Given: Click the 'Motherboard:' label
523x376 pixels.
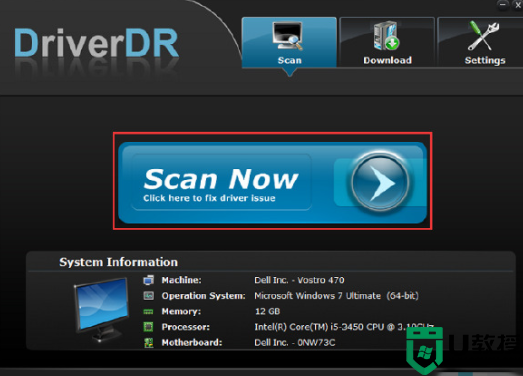Looking at the screenshot, I should (x=192, y=343).
